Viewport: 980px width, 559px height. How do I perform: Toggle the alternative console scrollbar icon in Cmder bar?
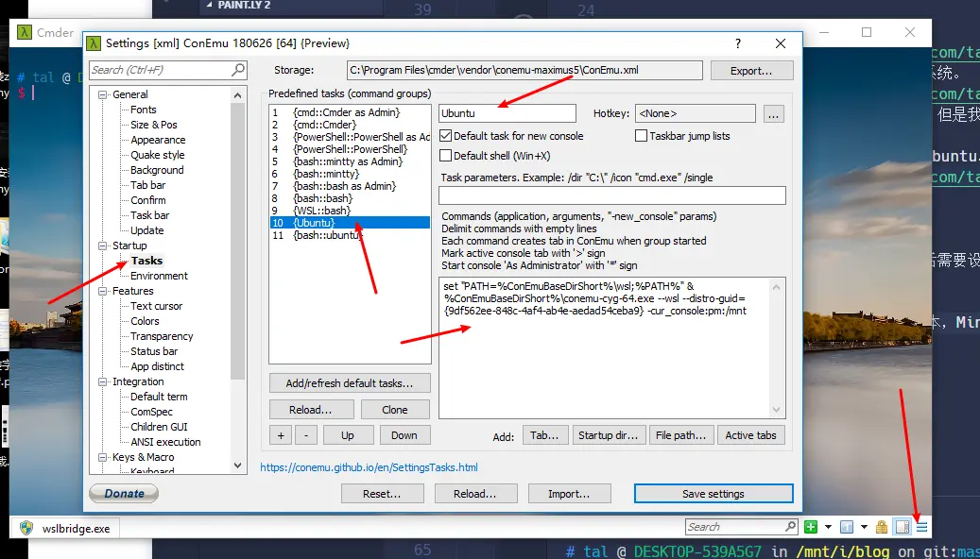click(x=902, y=527)
